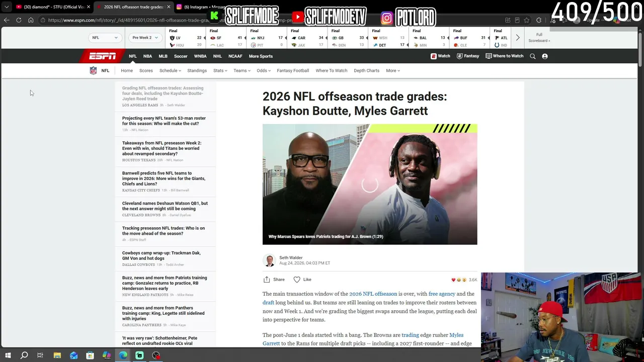The image size is (644, 362).
Task: Expand the Odds dropdown
Action: (x=264, y=70)
